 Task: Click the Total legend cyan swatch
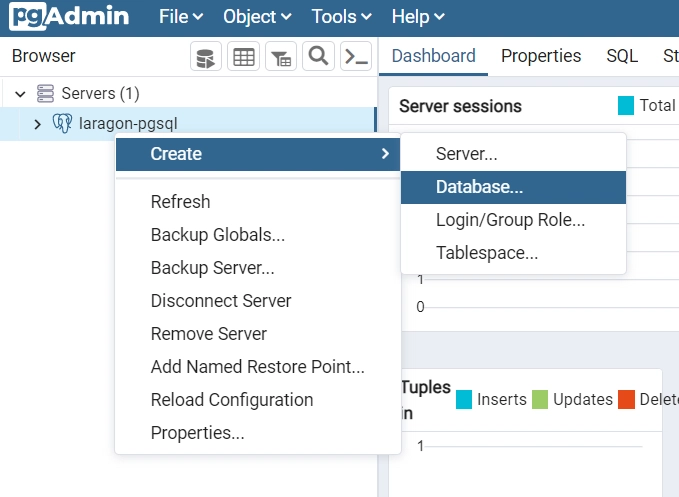pos(626,106)
